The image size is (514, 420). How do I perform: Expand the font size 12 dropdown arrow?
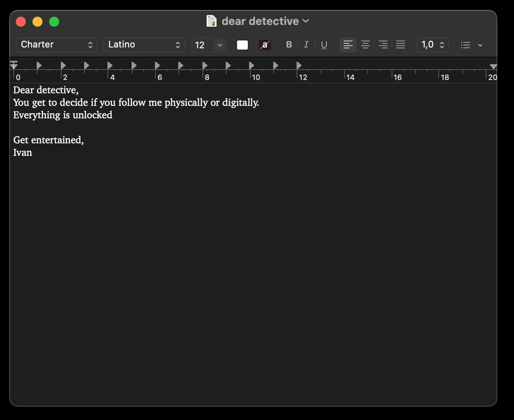tap(220, 45)
